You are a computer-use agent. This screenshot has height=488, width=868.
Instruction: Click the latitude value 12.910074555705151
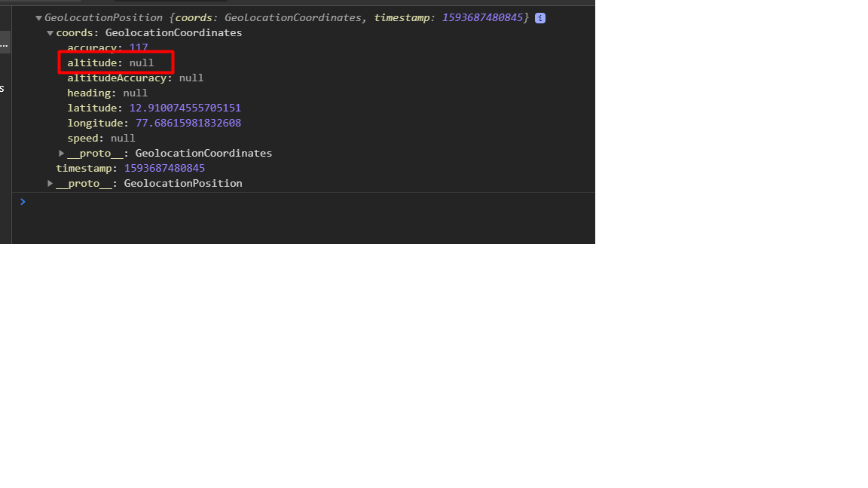pos(186,108)
